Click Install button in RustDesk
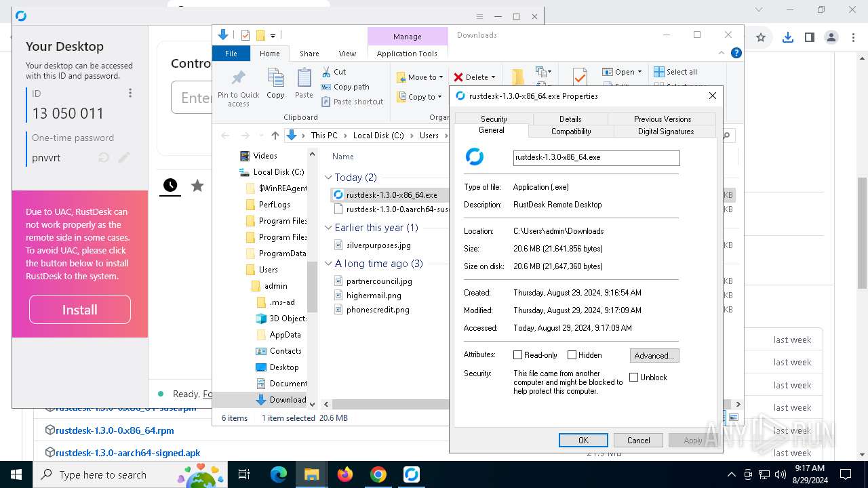The image size is (868, 488). [80, 310]
